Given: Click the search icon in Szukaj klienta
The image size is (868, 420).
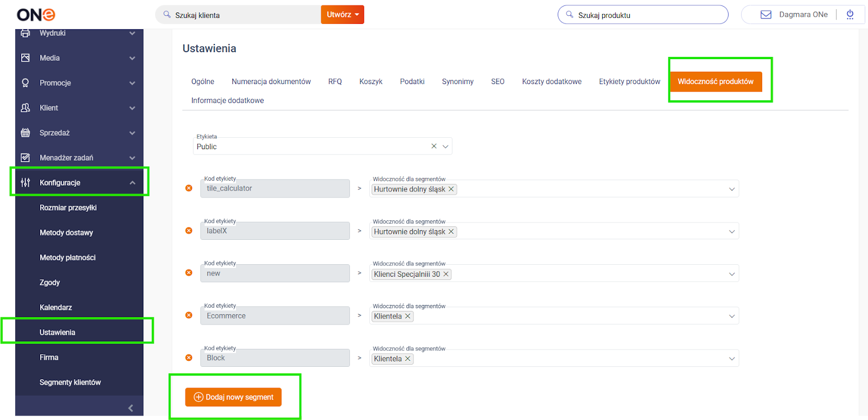Looking at the screenshot, I should pyautogui.click(x=167, y=15).
